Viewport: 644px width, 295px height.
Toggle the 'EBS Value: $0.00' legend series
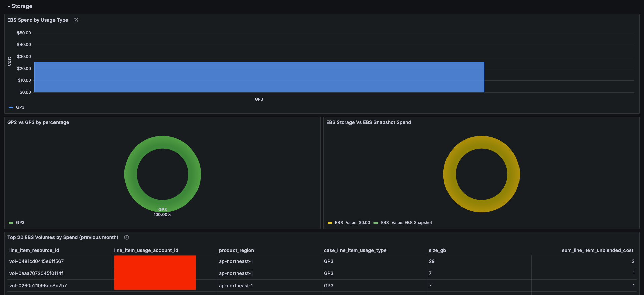[352, 223]
